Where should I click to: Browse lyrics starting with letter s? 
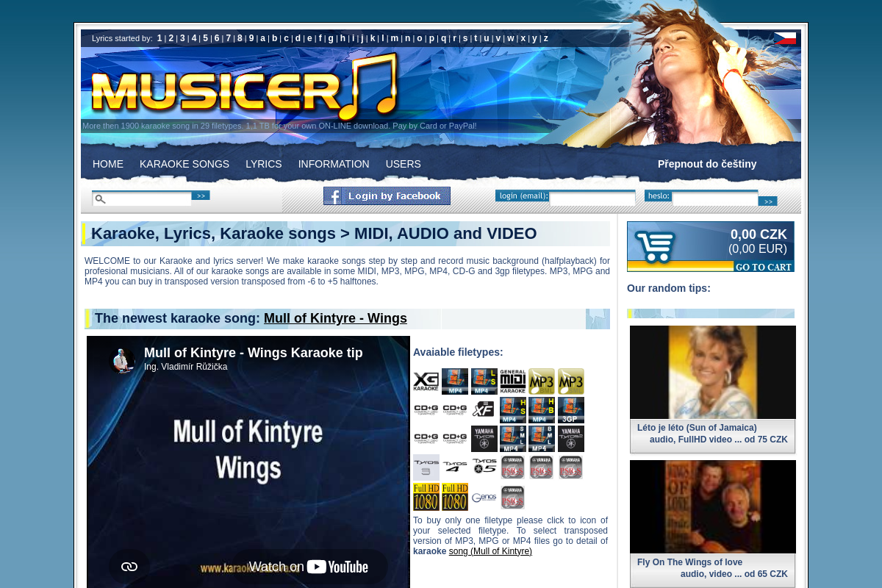coord(465,38)
